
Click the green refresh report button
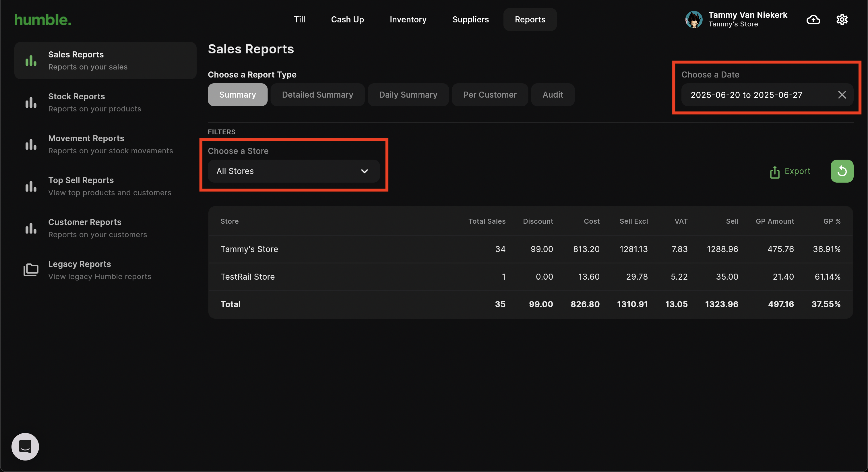[842, 171]
